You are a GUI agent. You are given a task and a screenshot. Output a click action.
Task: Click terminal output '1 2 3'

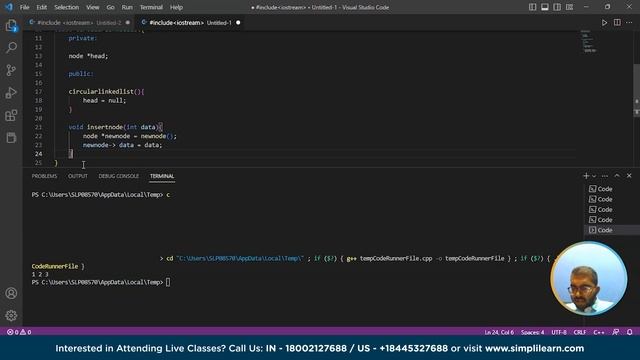[x=40, y=274]
